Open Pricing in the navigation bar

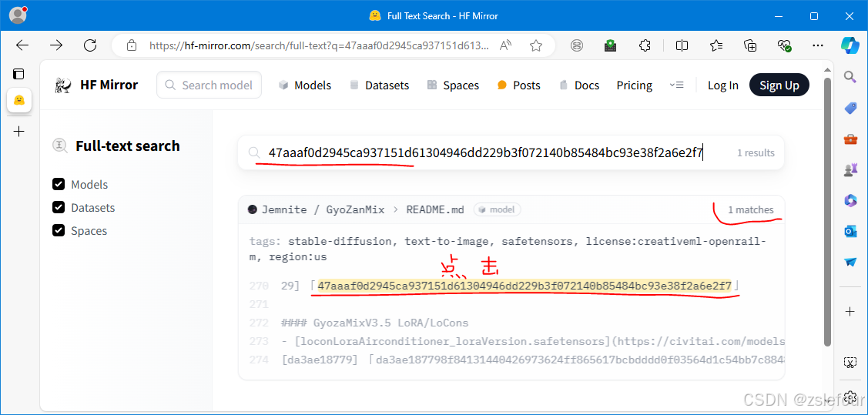coord(635,85)
